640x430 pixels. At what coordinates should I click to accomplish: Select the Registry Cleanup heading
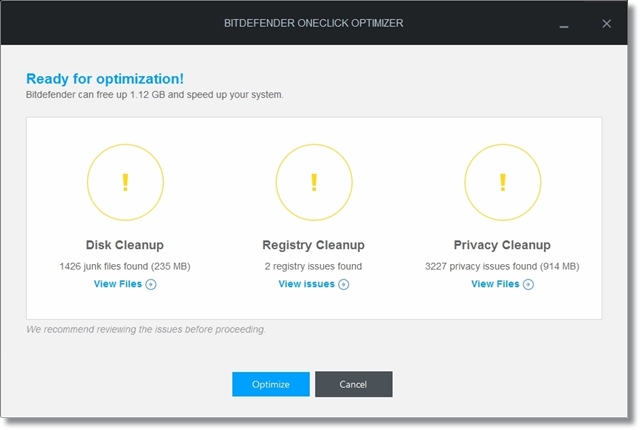pyautogui.click(x=313, y=245)
